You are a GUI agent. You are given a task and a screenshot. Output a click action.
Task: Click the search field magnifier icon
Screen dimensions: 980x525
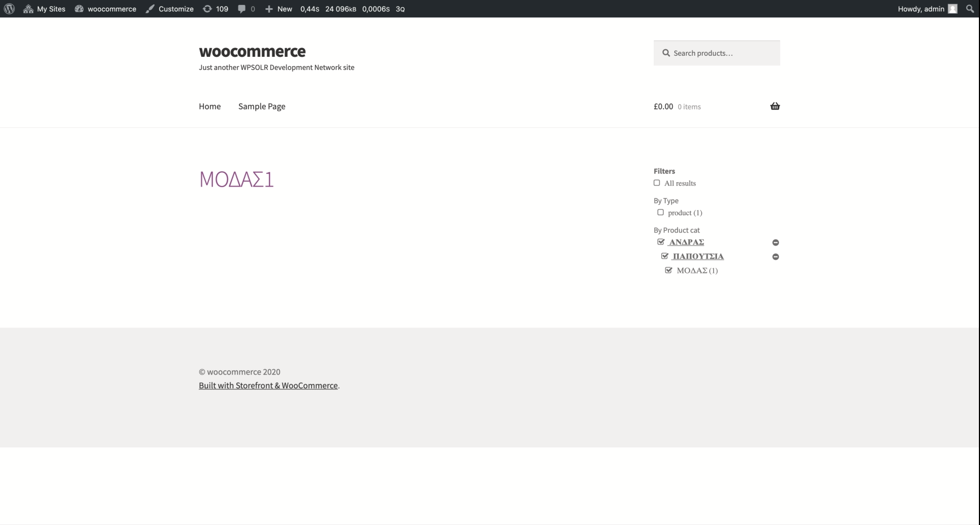click(x=666, y=53)
